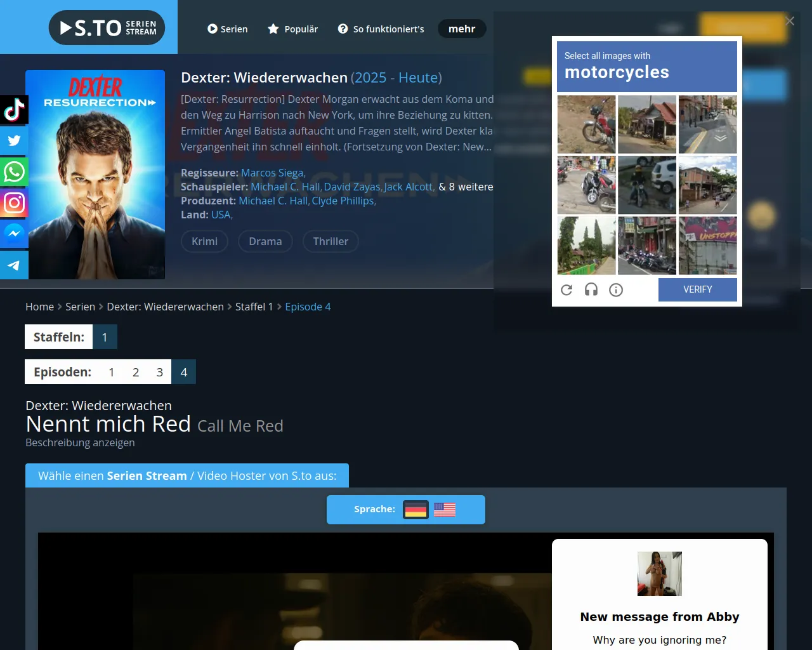812x650 pixels.
Task: Open the Instagram sidebar icon
Action: [x=14, y=203]
